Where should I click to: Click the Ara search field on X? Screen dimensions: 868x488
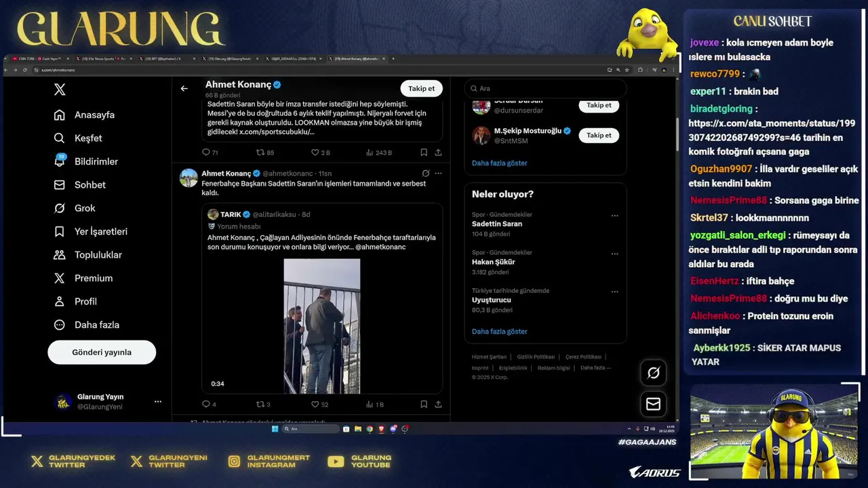tap(545, 88)
